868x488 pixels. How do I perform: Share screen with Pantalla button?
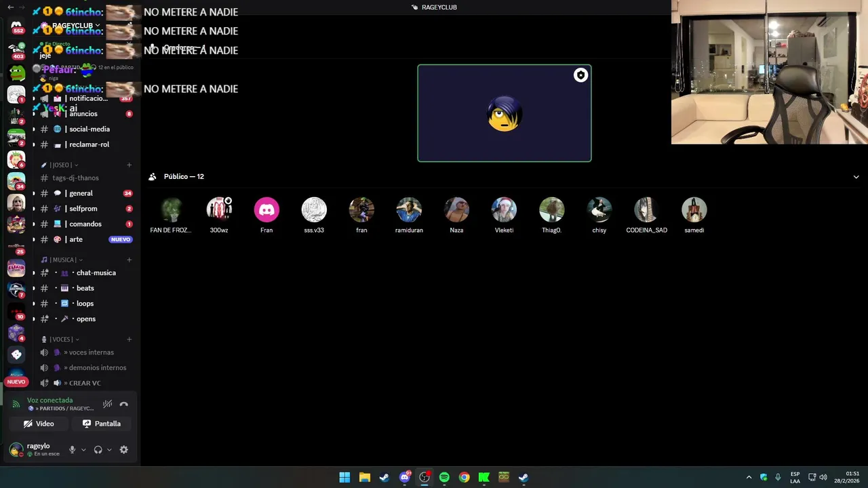[102, 424]
